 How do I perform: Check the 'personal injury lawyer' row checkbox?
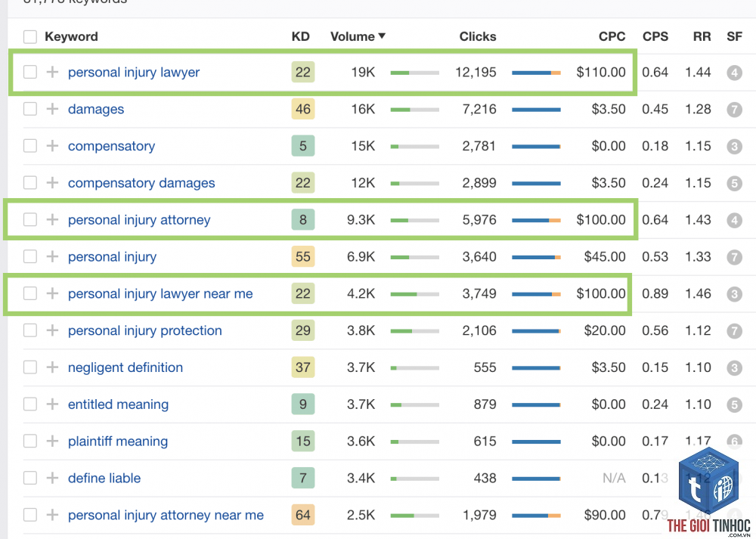(x=30, y=73)
